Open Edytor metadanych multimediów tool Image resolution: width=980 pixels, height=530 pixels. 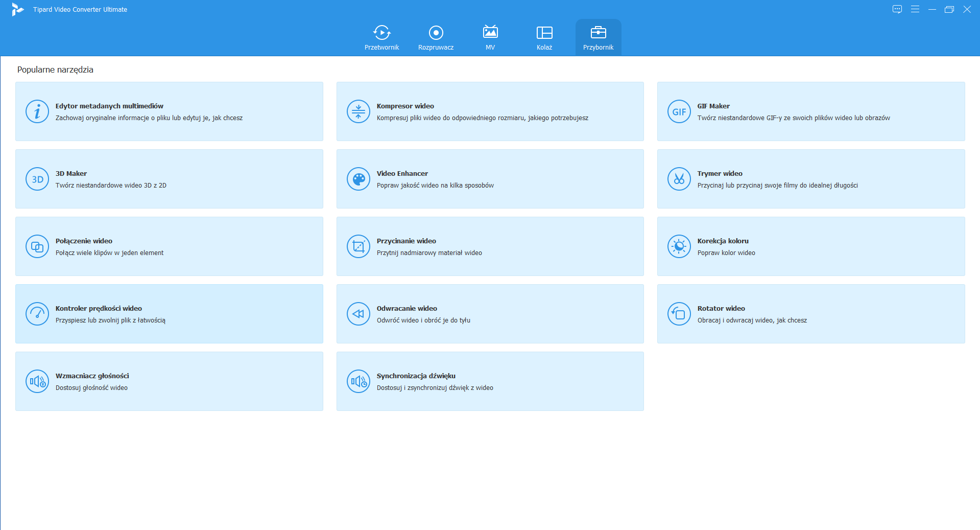pyautogui.click(x=169, y=111)
